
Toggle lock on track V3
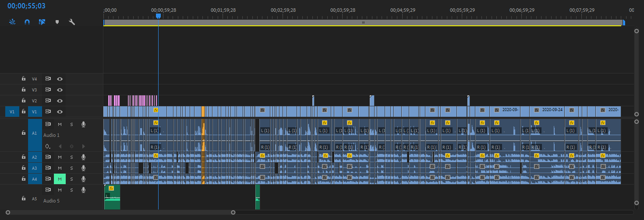pos(24,90)
